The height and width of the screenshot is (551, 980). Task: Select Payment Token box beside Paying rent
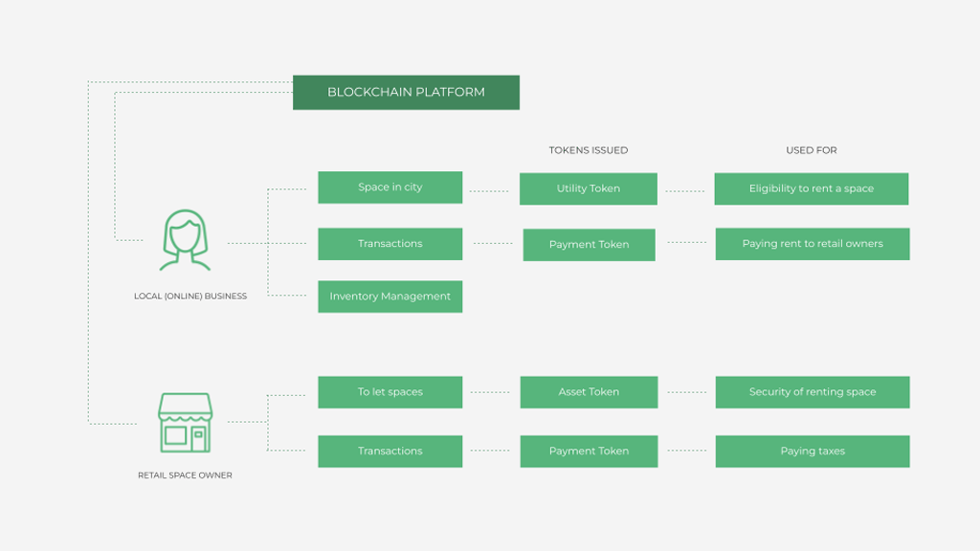tap(589, 245)
